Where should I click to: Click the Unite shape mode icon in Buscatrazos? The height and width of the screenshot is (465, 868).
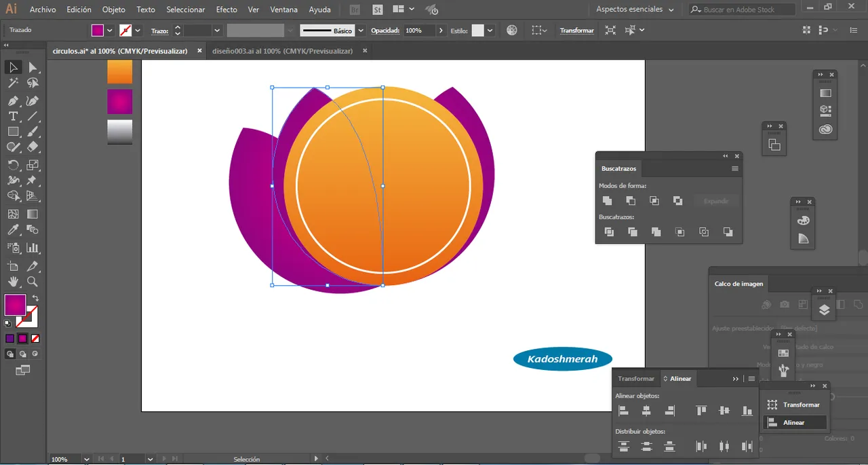(x=607, y=200)
